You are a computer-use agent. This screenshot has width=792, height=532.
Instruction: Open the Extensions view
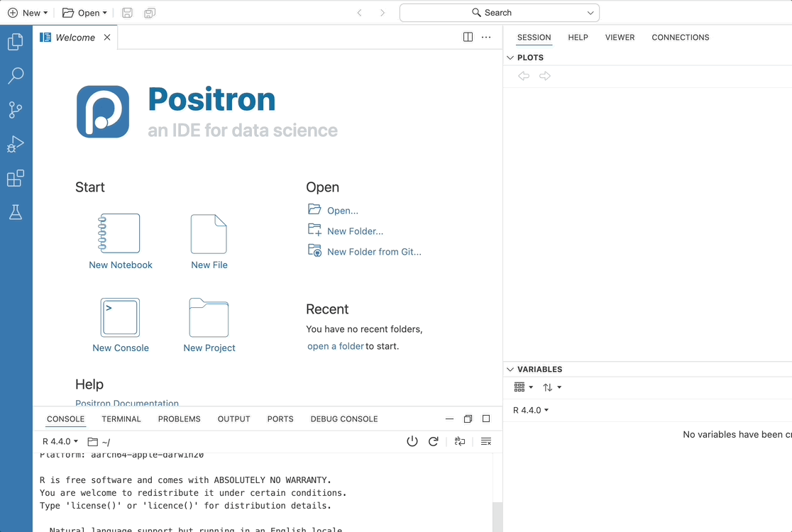pyautogui.click(x=16, y=178)
